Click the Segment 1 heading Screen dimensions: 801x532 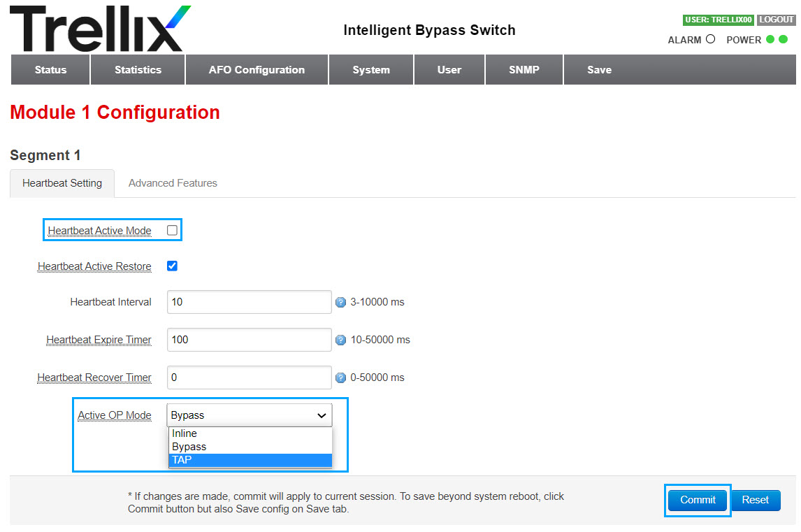point(45,155)
